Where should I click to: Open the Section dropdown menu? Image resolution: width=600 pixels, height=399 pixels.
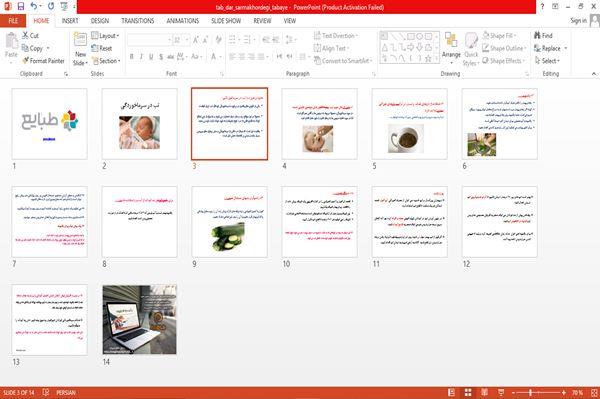coord(106,61)
